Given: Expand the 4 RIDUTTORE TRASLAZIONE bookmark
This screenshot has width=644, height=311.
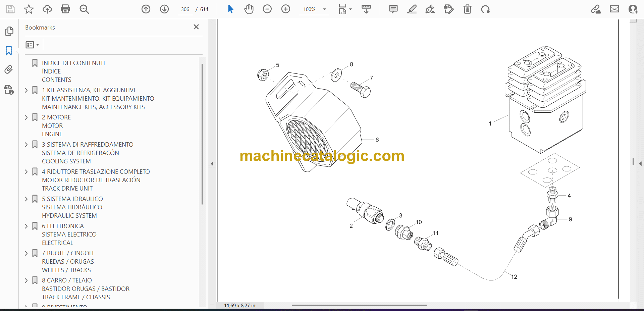Looking at the screenshot, I should pos(26,172).
